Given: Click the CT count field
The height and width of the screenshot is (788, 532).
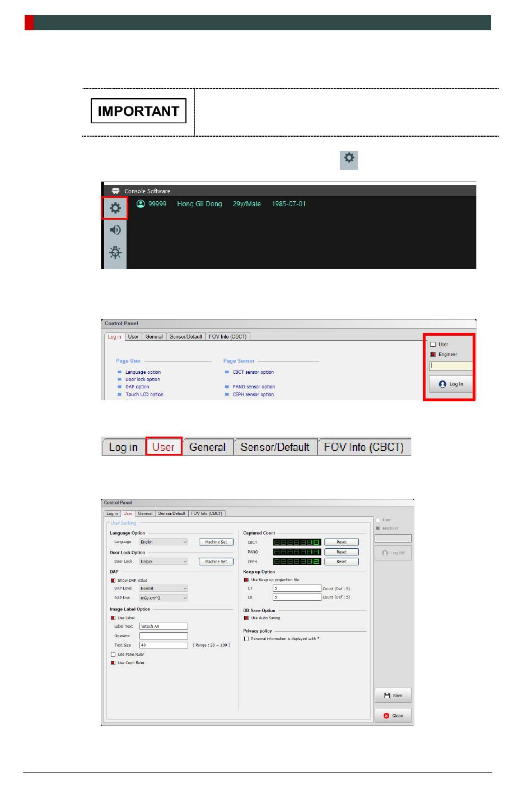Looking at the screenshot, I should [297, 588].
